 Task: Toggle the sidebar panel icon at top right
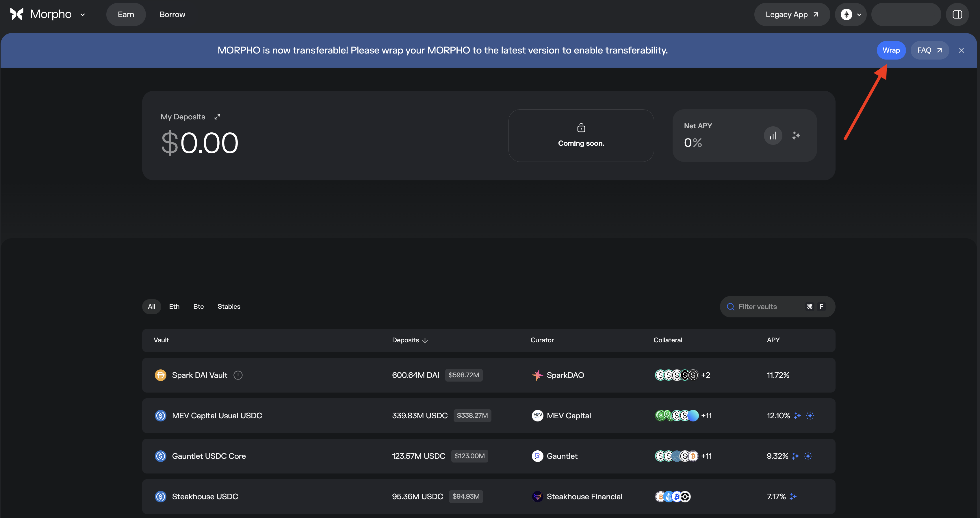[x=957, y=14]
